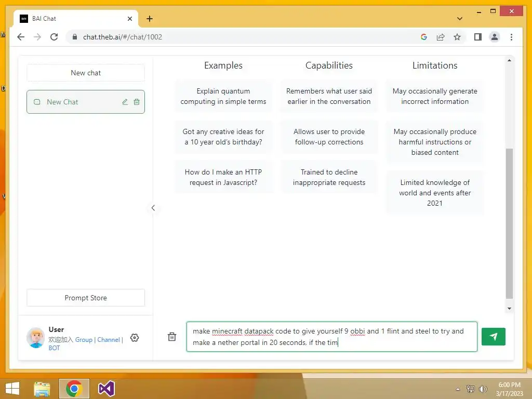This screenshot has height=399, width=532.
Task: Click the Capabilities heading
Action: [329, 65]
